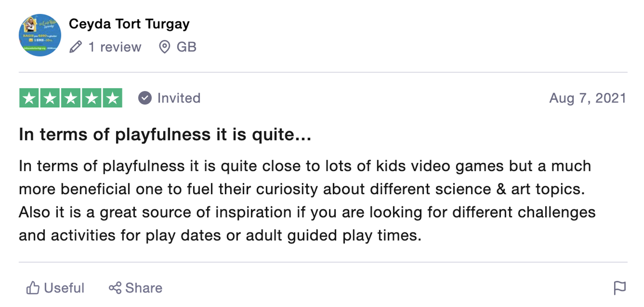Select the GB country label
Screen dimensions: 644x307
coord(186,47)
